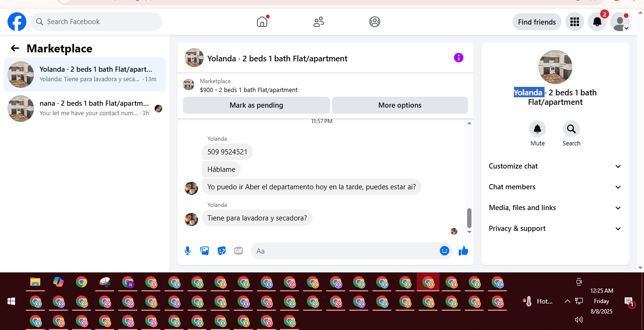This screenshot has width=644, height=330.
Task: Open the volume speaker tray icon
Action: point(579,320)
